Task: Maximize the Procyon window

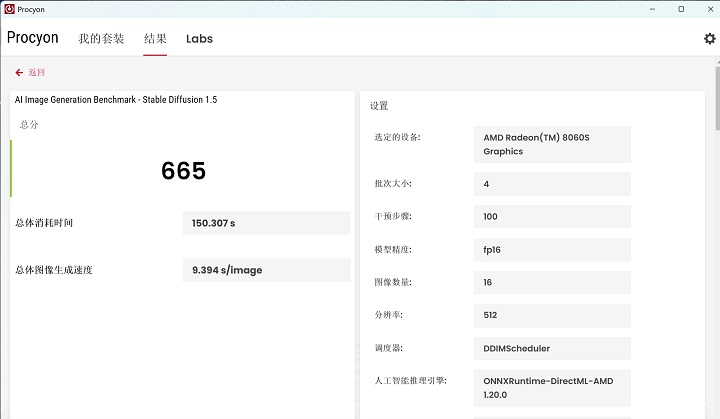Action: click(681, 9)
